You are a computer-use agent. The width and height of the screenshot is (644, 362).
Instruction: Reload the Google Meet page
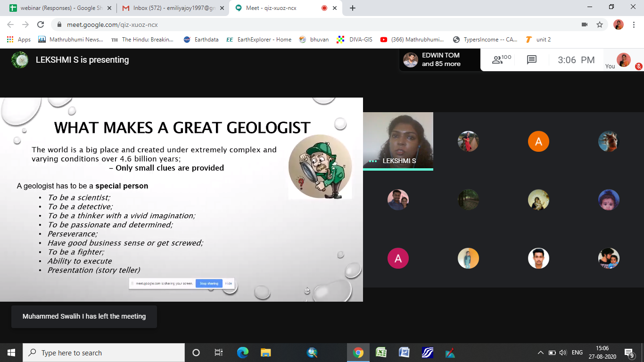41,25
